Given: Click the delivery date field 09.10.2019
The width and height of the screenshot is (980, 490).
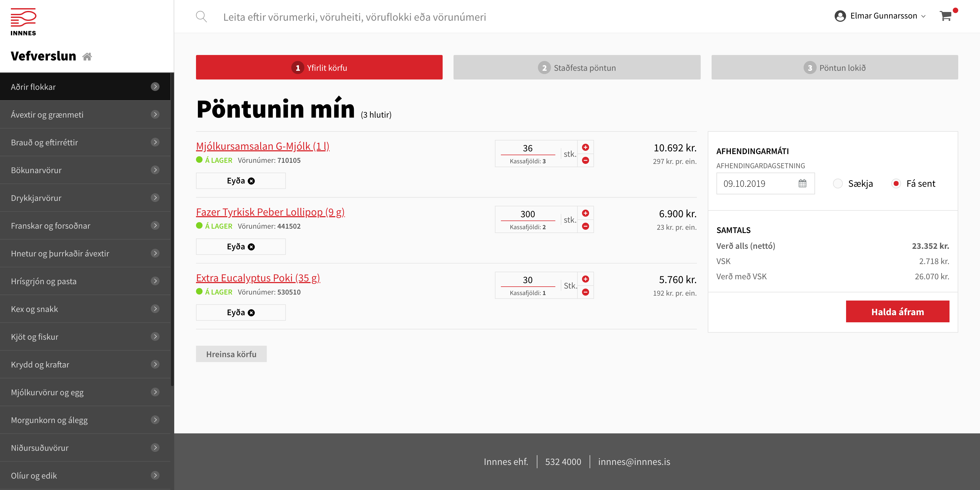Looking at the screenshot, I should [x=765, y=183].
